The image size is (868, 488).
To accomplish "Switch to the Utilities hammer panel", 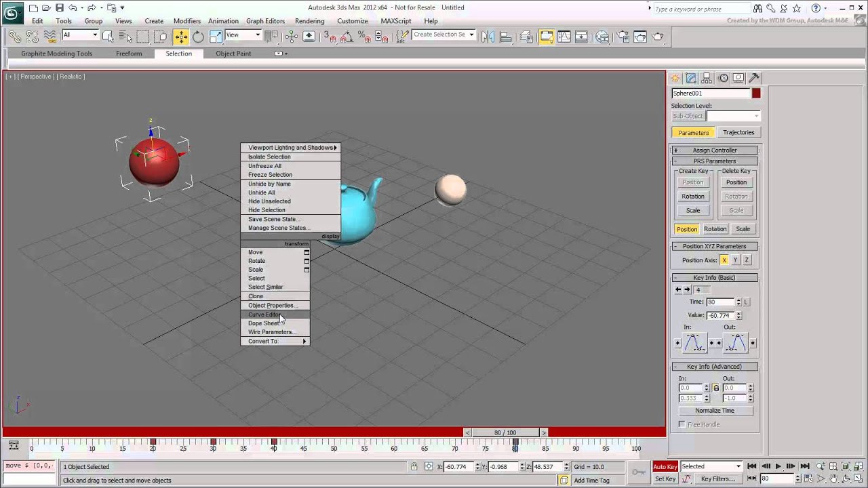I will (754, 78).
